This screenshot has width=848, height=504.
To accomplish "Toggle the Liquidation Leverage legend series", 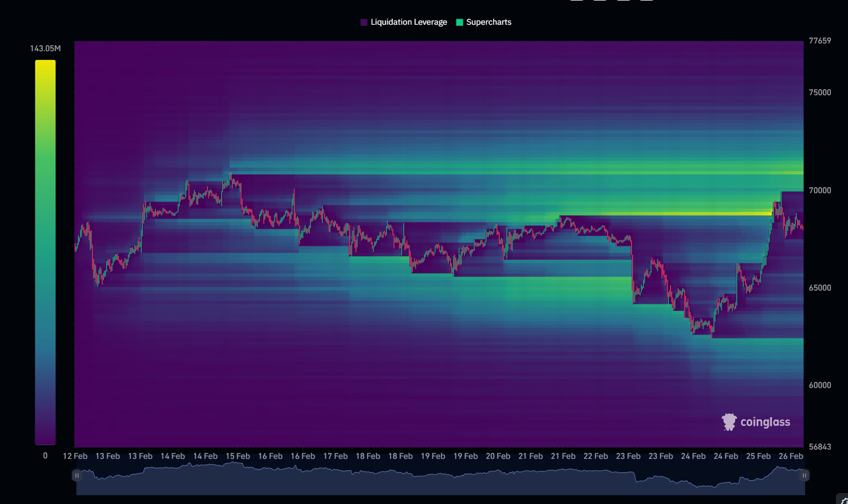I will point(408,22).
